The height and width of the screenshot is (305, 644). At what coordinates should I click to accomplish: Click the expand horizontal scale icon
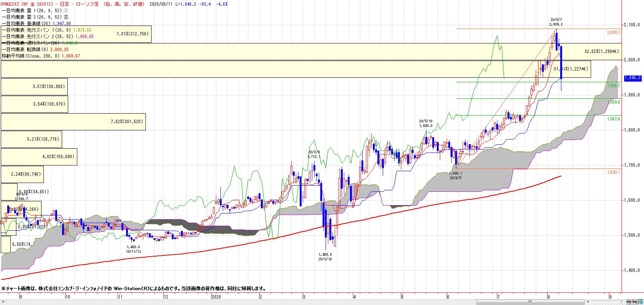click(x=634, y=302)
